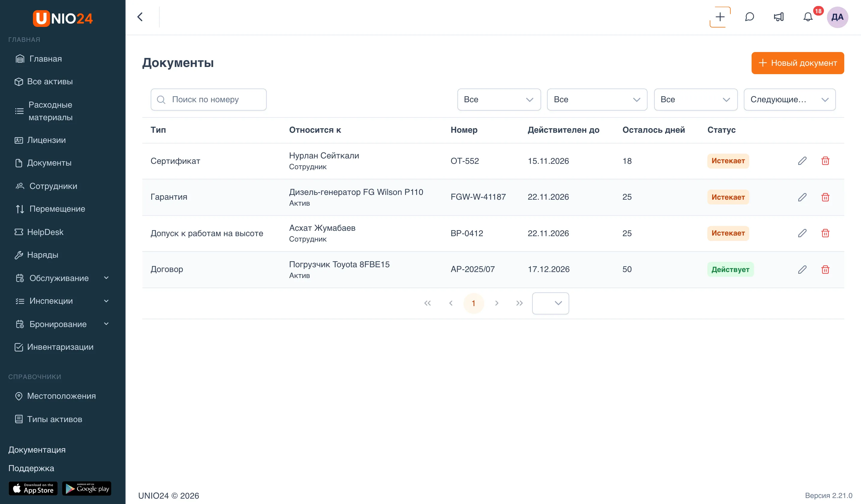Screen dimensions: 861x504
Task: Expand the Обслуживание sidebar section
Action: 62,278
